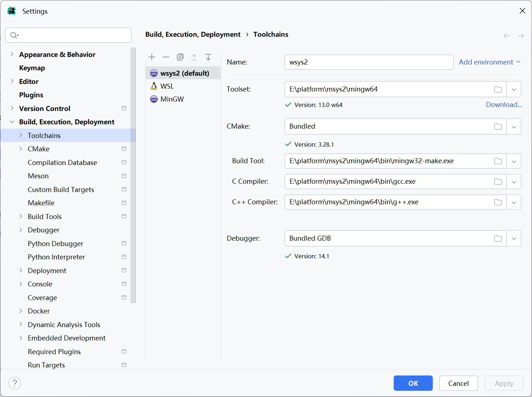Select the WSL toolchain entry
The image size is (532, 397).
[183, 86]
